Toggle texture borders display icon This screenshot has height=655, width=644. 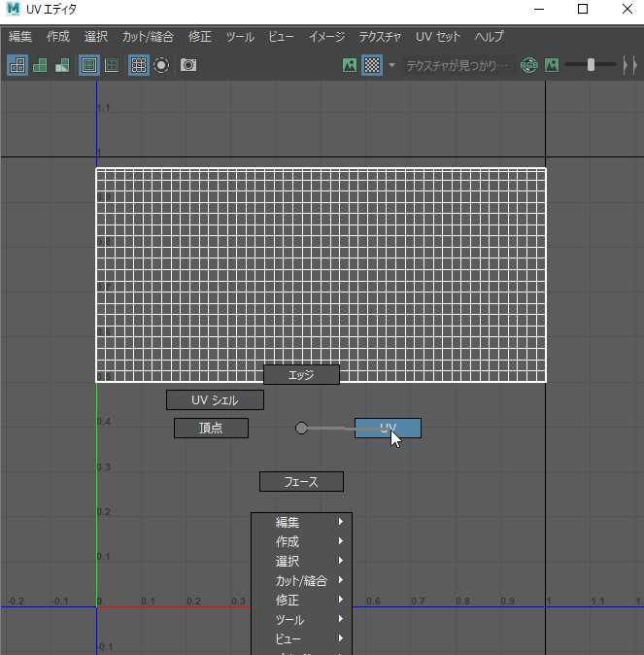[89, 65]
